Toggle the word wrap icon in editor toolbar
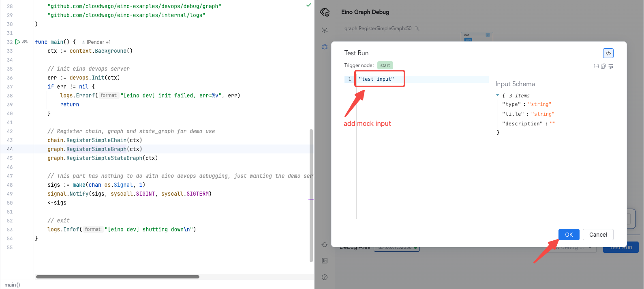The height and width of the screenshot is (289, 644). [x=611, y=66]
